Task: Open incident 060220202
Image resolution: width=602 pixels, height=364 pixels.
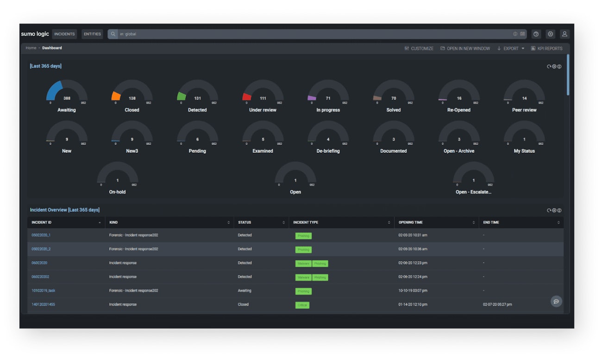Action: [40, 277]
